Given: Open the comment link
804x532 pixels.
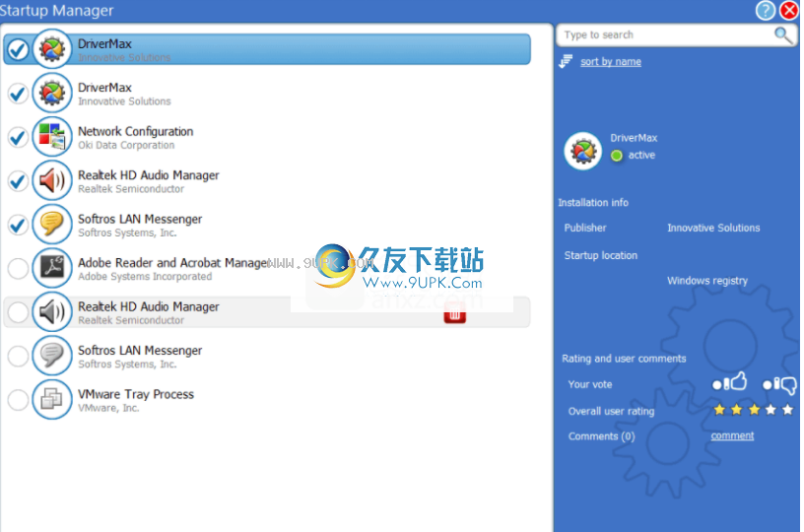Looking at the screenshot, I should pyautogui.click(x=732, y=435).
